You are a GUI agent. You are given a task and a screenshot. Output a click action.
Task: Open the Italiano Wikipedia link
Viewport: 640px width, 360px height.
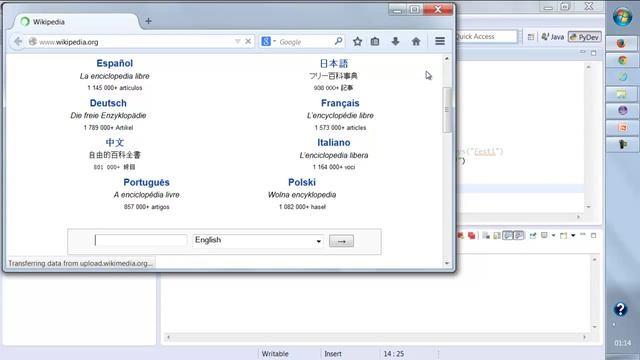point(334,142)
